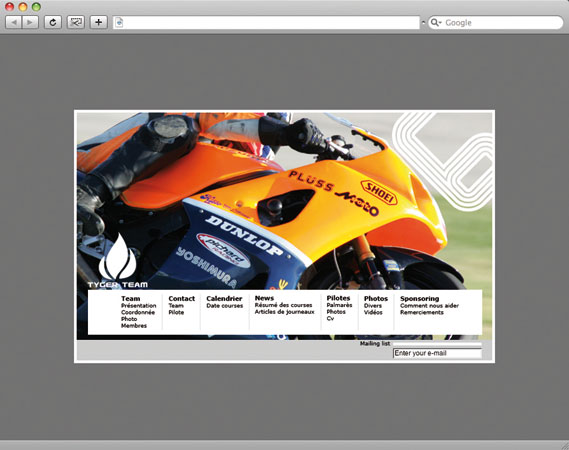Open the Google search magnifier dropdown
The height and width of the screenshot is (450, 569).
tap(435, 22)
